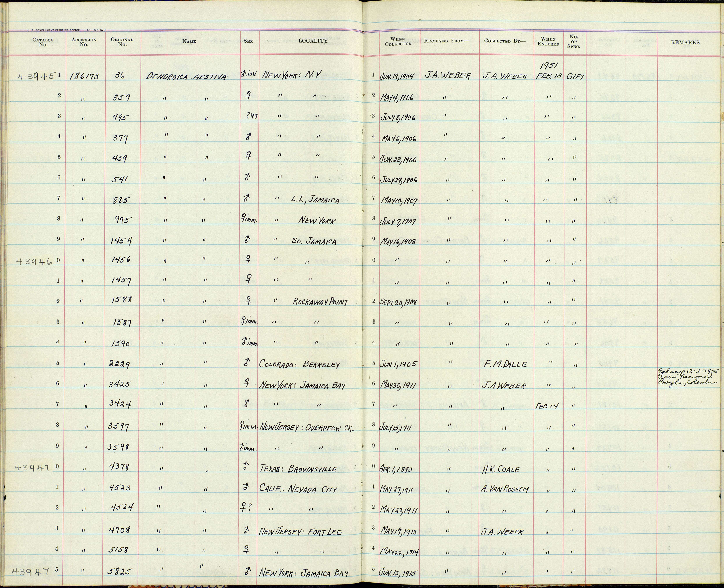Click the handwritten Bogota, Colombia exchange remark

[x=688, y=377]
